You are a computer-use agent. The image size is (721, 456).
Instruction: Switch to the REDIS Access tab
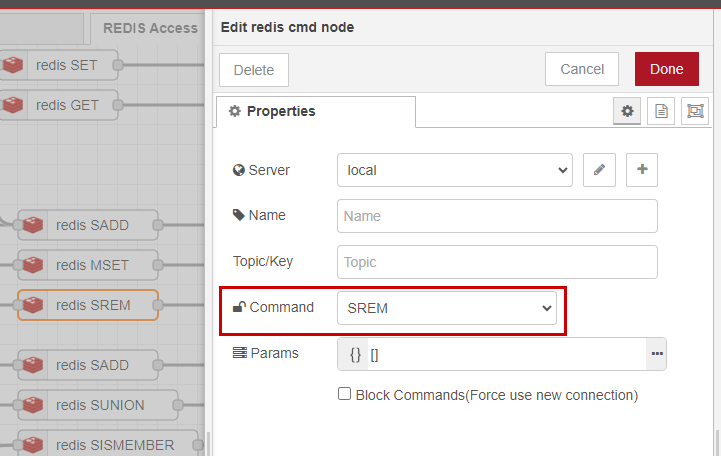(x=148, y=28)
